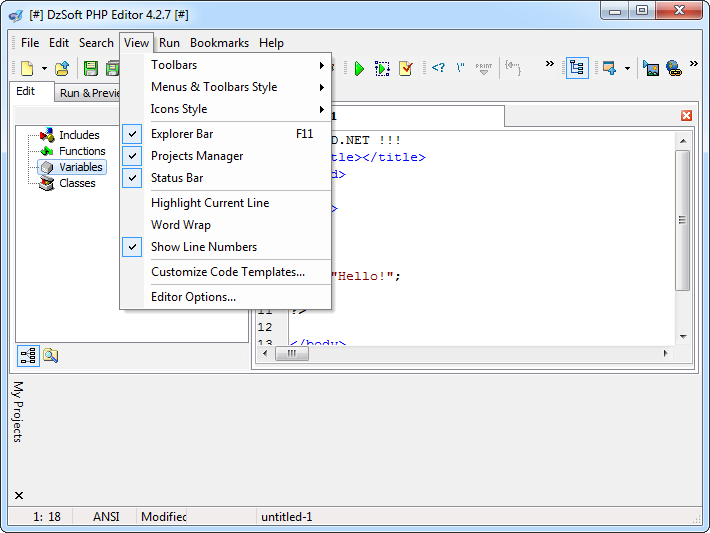This screenshot has width=710, height=533.
Task: Click the New file toolbar icon
Action: click(x=27, y=69)
